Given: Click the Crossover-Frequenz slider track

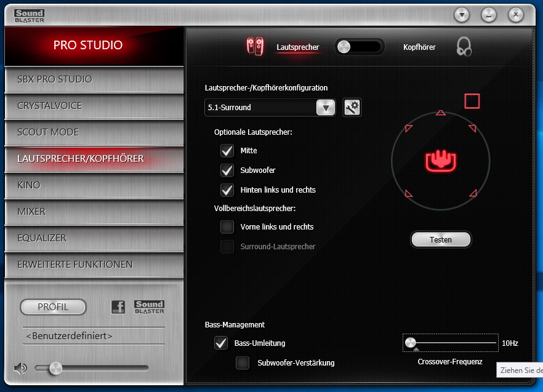Looking at the screenshot, I should point(451,343).
